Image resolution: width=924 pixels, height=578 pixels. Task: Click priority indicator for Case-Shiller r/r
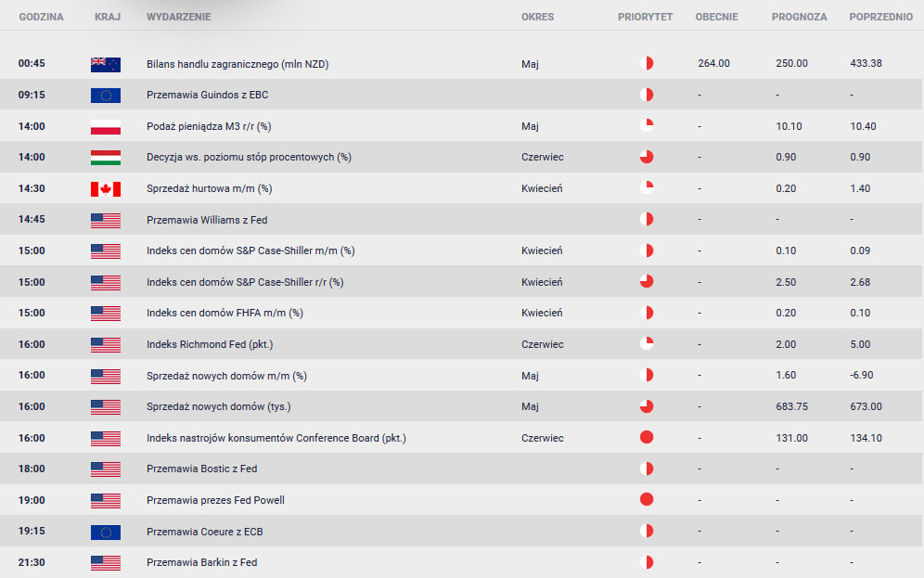[647, 282]
